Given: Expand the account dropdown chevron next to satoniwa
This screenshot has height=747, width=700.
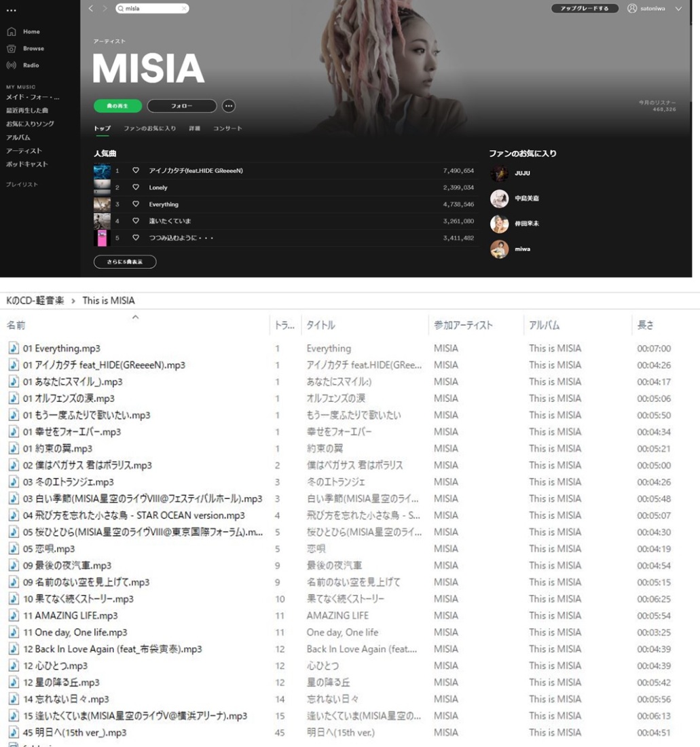Looking at the screenshot, I should (x=678, y=9).
